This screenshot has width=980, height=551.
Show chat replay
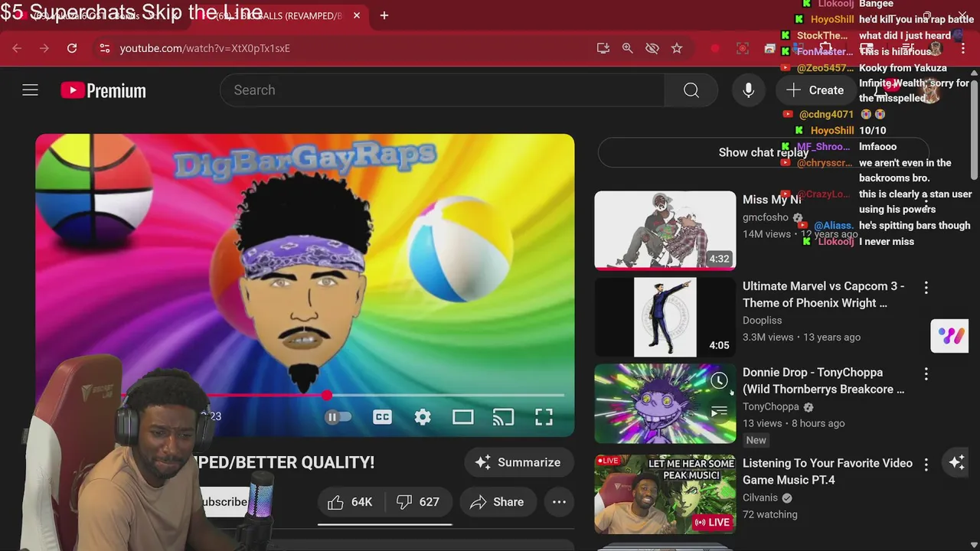tap(763, 152)
